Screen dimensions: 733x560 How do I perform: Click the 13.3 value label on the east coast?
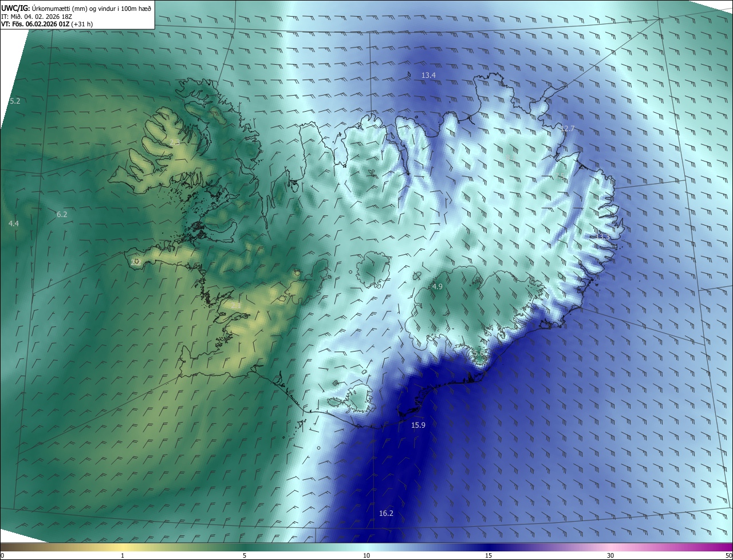pos(602,236)
